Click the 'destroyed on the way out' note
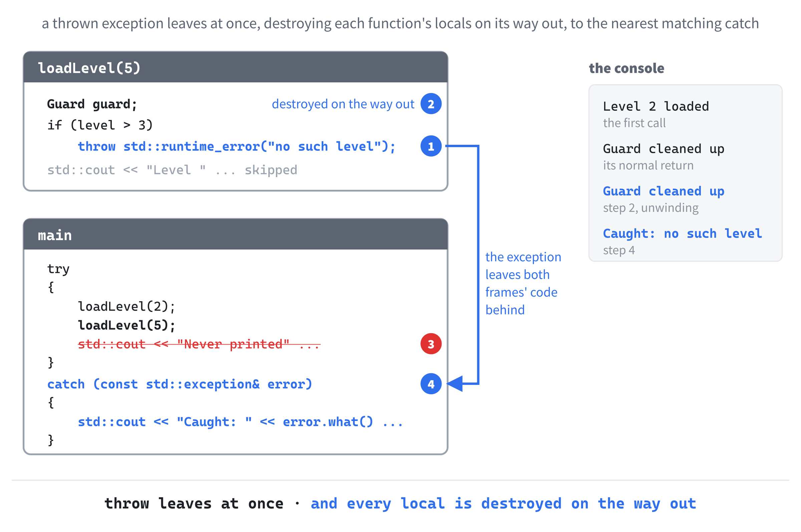 (343, 104)
